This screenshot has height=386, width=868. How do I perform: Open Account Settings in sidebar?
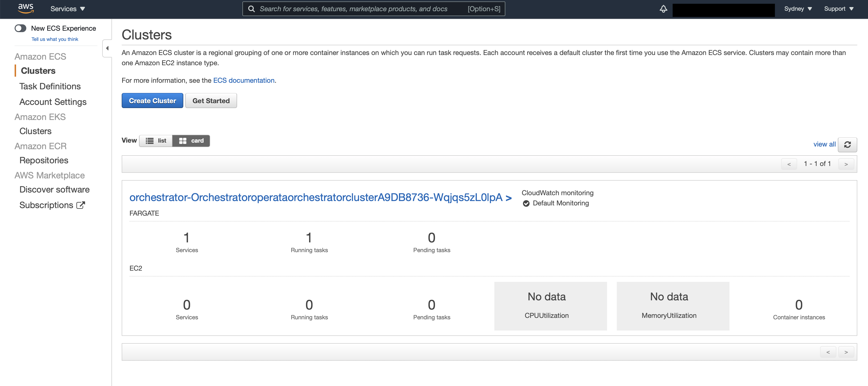53,102
